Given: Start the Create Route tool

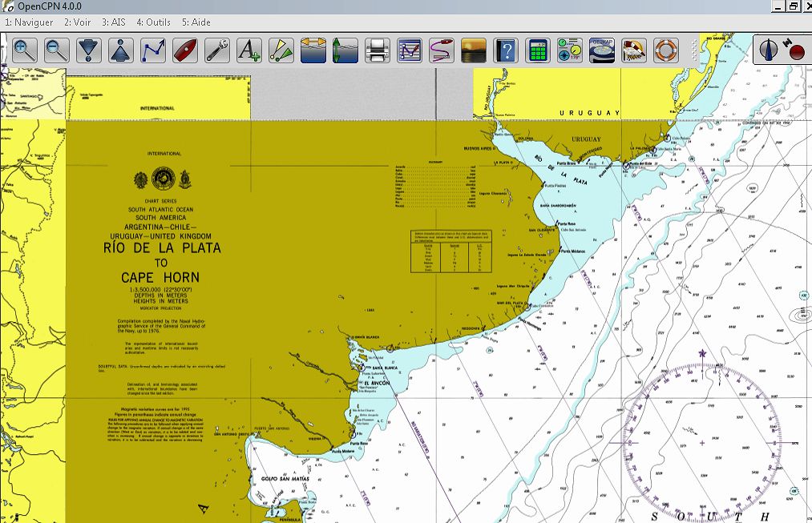Looking at the screenshot, I should tap(153, 50).
